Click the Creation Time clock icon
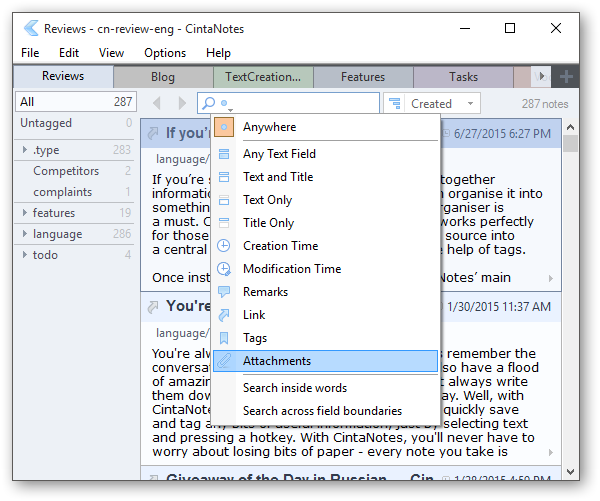600x501 pixels. (224, 246)
